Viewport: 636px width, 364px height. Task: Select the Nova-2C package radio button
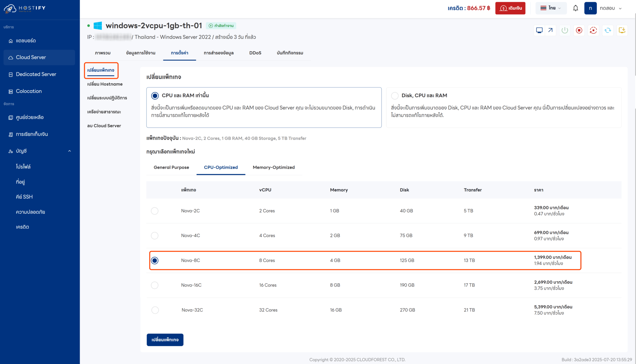click(155, 211)
